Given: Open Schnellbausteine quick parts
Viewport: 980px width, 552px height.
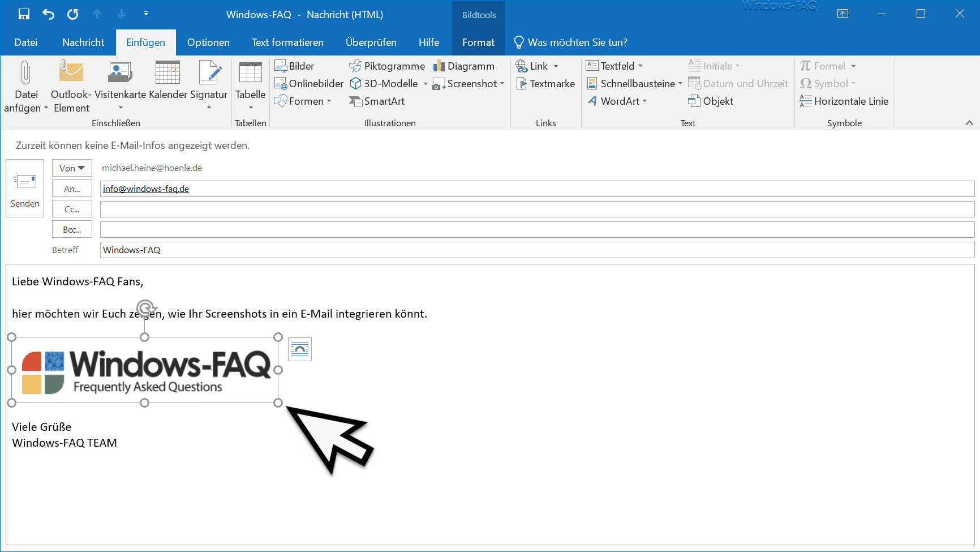Looking at the screenshot, I should coord(634,84).
